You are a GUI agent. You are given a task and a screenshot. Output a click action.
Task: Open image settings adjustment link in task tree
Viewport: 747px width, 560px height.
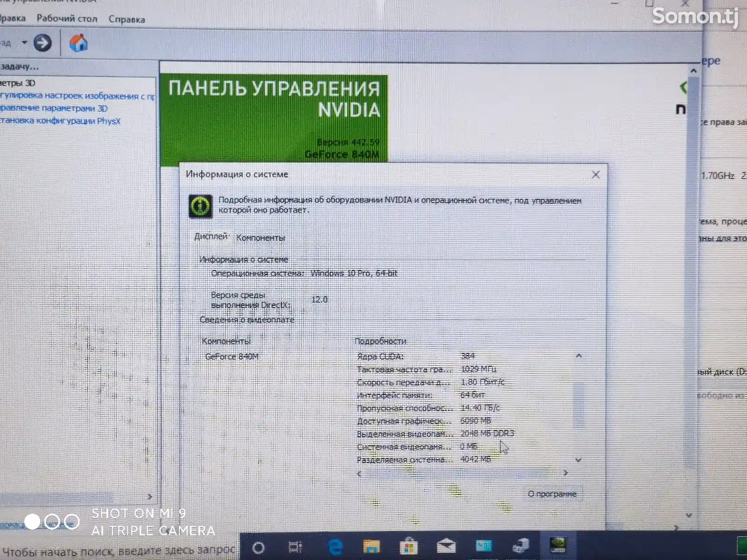(x=77, y=96)
